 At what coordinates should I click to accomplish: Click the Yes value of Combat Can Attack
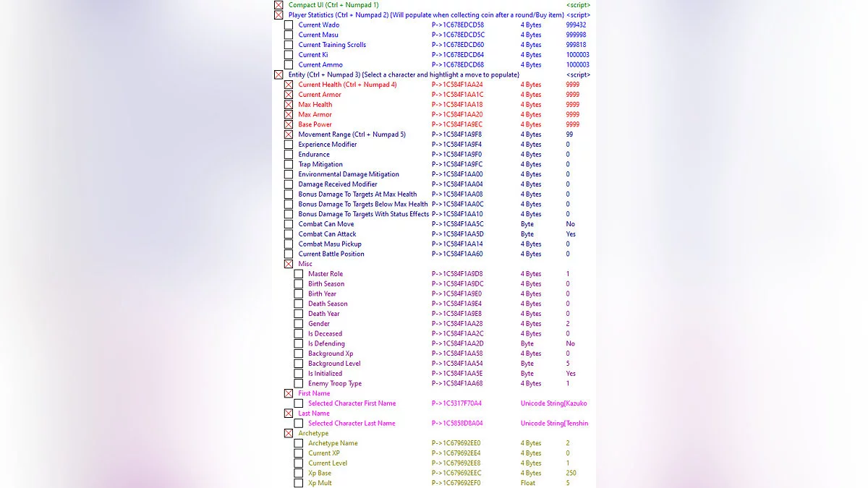[x=571, y=234]
